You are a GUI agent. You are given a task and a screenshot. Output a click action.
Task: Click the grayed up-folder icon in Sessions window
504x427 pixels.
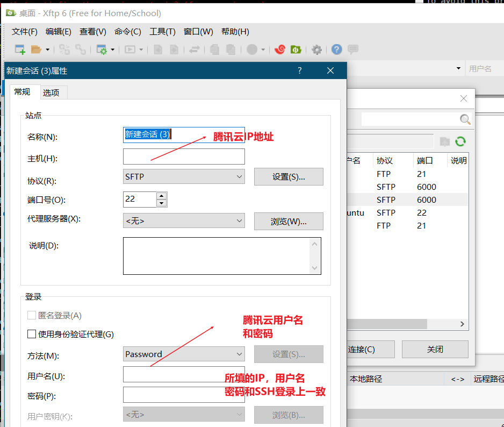[445, 141]
